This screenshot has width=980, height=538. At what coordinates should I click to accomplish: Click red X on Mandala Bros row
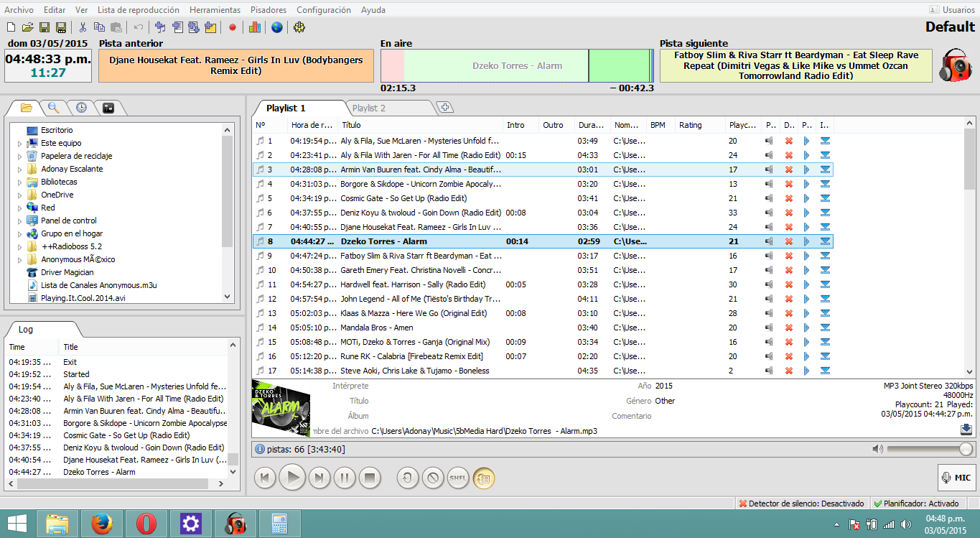click(788, 328)
